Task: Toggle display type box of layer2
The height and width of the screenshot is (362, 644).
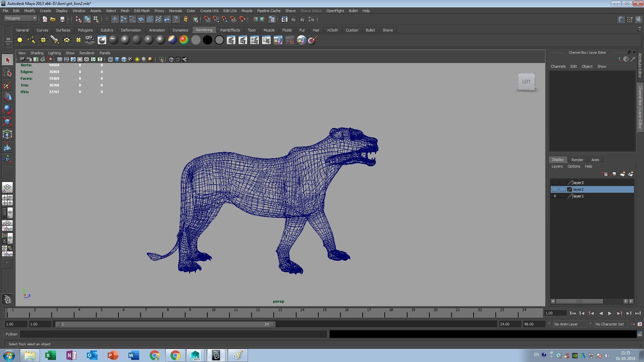Action: (562, 190)
